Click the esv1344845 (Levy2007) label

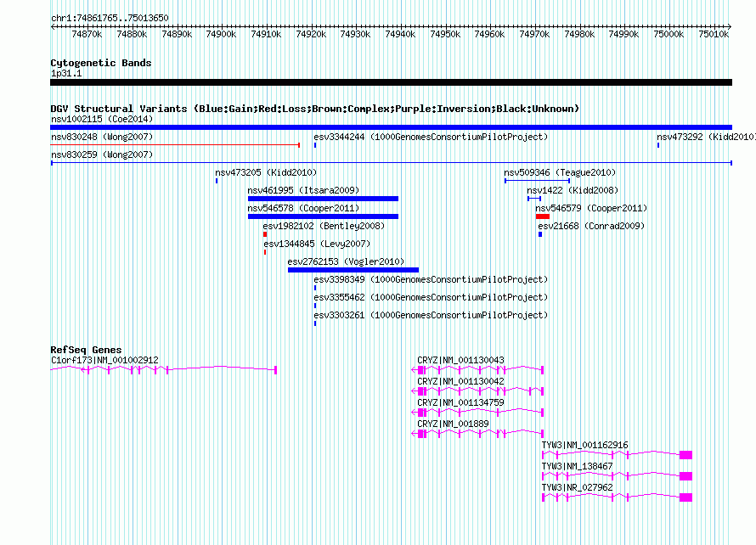317,244
